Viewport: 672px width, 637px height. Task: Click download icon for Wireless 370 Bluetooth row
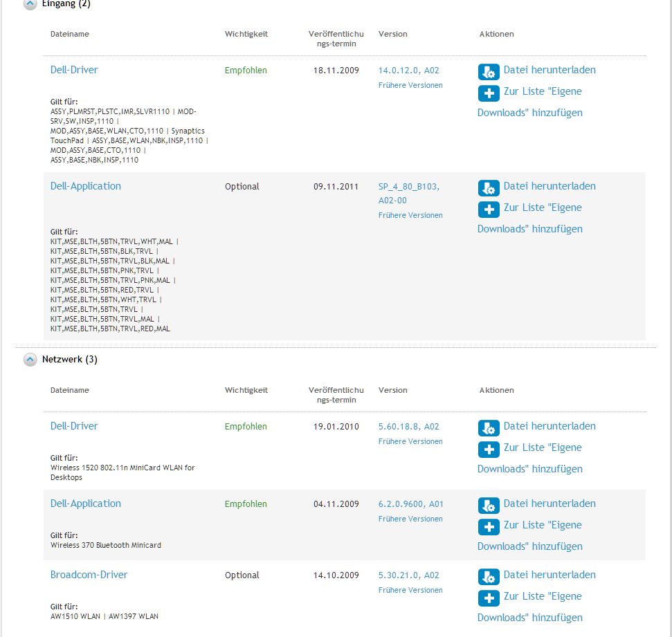pos(489,506)
